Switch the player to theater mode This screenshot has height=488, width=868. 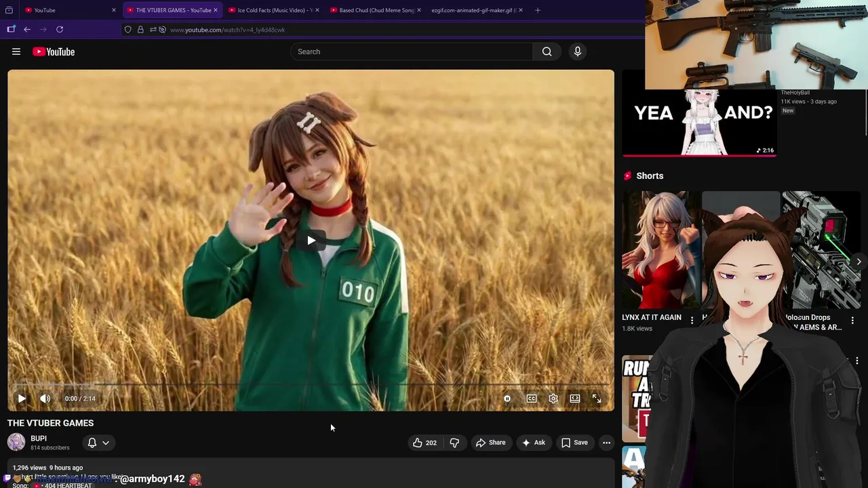(575, 399)
